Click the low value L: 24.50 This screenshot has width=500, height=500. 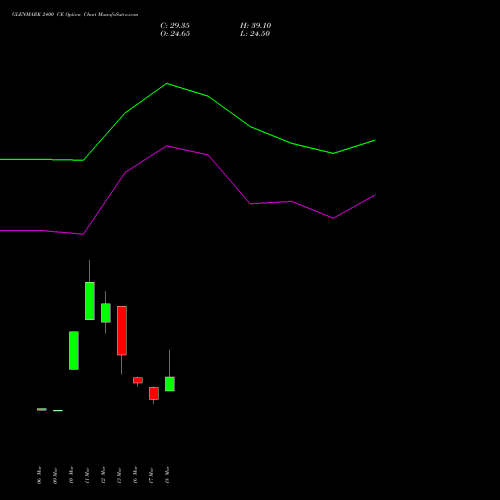click(x=255, y=34)
